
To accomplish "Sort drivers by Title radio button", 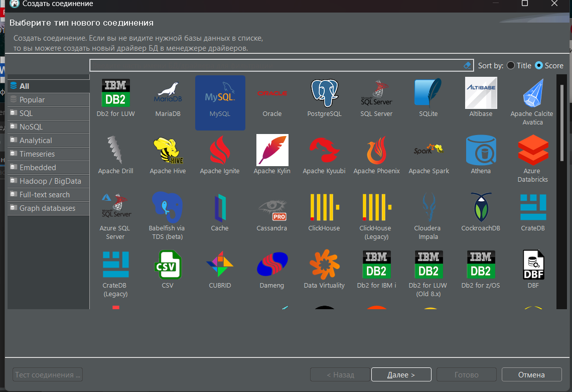I will click(511, 65).
